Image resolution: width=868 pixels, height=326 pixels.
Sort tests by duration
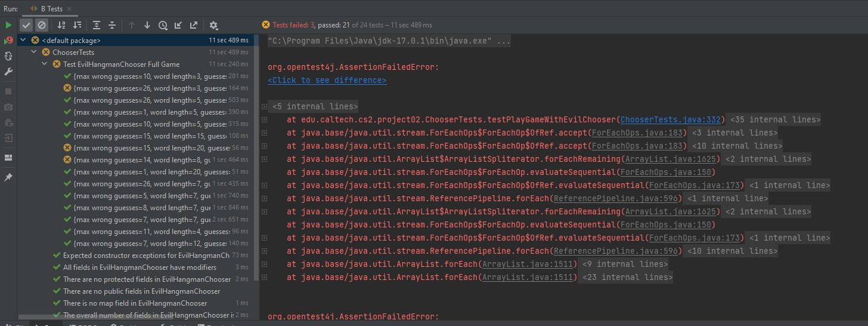point(77,25)
